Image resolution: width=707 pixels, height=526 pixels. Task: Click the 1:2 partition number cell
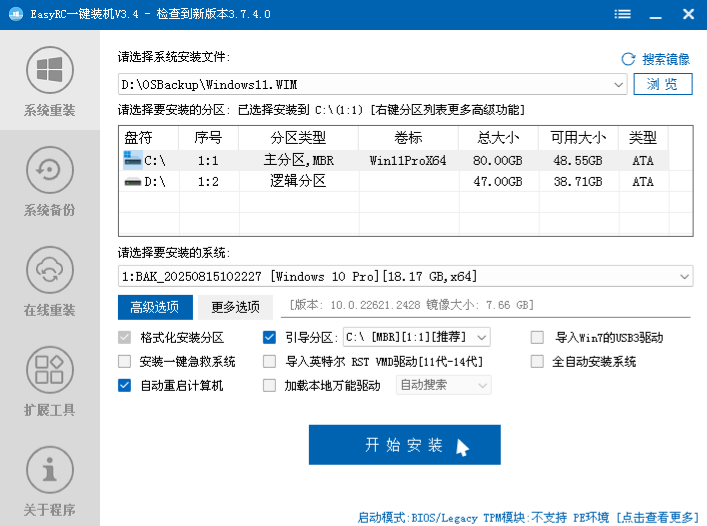[208, 182]
